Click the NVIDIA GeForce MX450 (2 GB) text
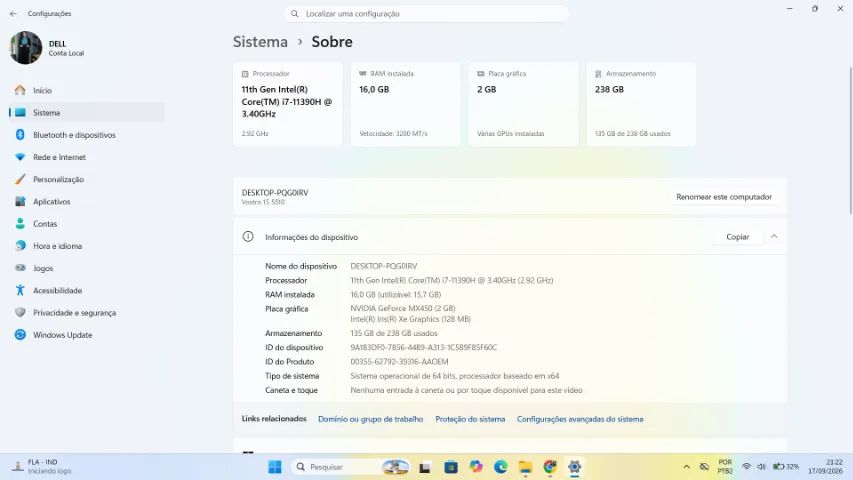Viewport: 853px width, 480px height. pyautogui.click(x=403, y=308)
